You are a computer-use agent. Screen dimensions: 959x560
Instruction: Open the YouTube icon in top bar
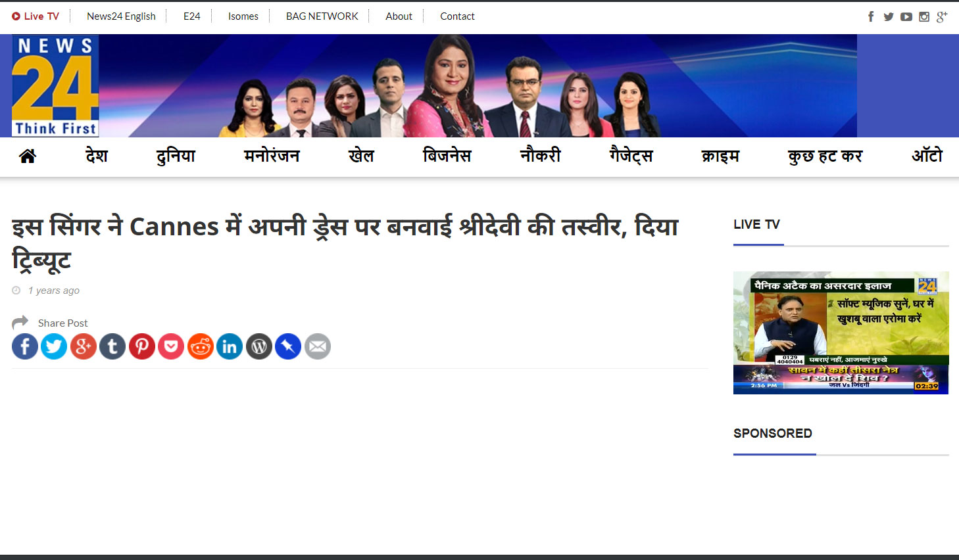point(906,16)
